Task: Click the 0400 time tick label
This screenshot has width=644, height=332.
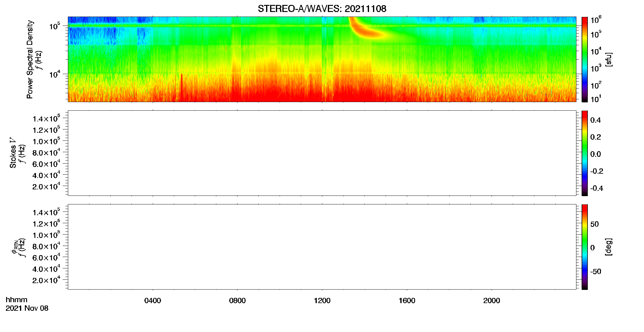Action: pos(153,301)
